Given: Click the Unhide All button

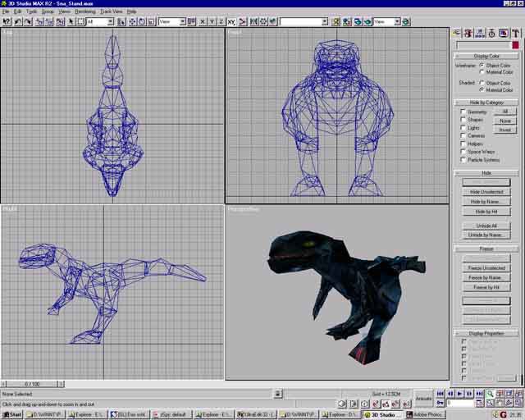Looking at the screenshot, I should [x=486, y=225].
